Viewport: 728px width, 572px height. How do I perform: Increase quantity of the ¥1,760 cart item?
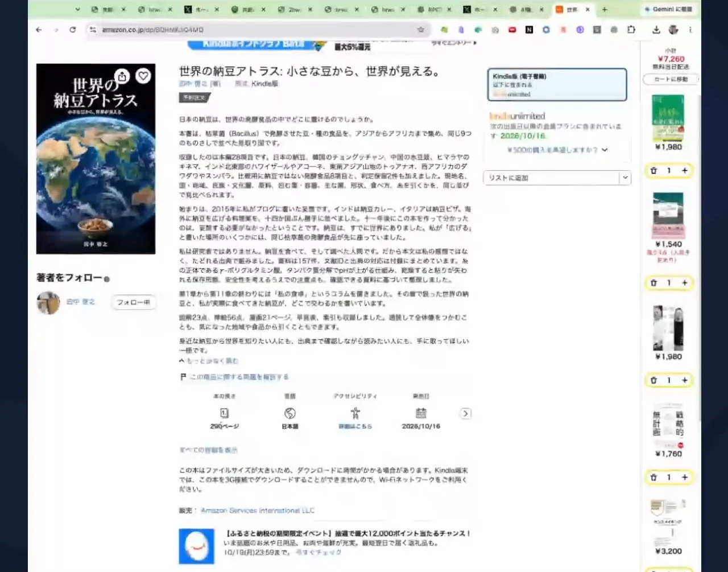[x=685, y=478]
